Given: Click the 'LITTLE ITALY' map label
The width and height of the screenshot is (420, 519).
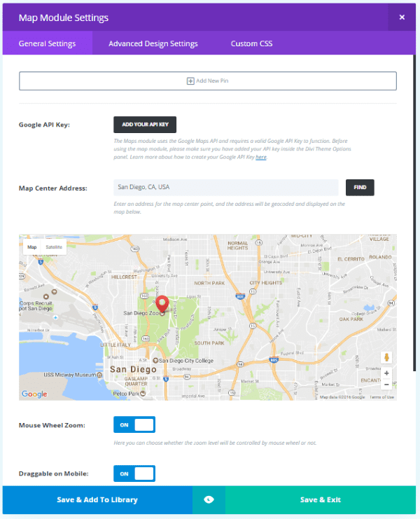Looking at the screenshot, I should pyautogui.click(x=115, y=345).
